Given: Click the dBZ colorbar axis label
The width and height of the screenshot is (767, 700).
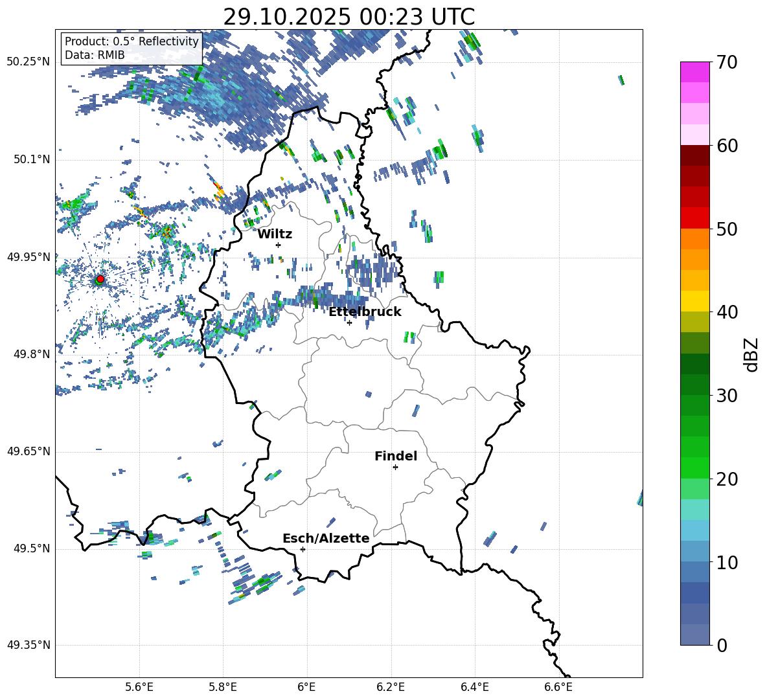Looking at the screenshot, I should 752,354.
